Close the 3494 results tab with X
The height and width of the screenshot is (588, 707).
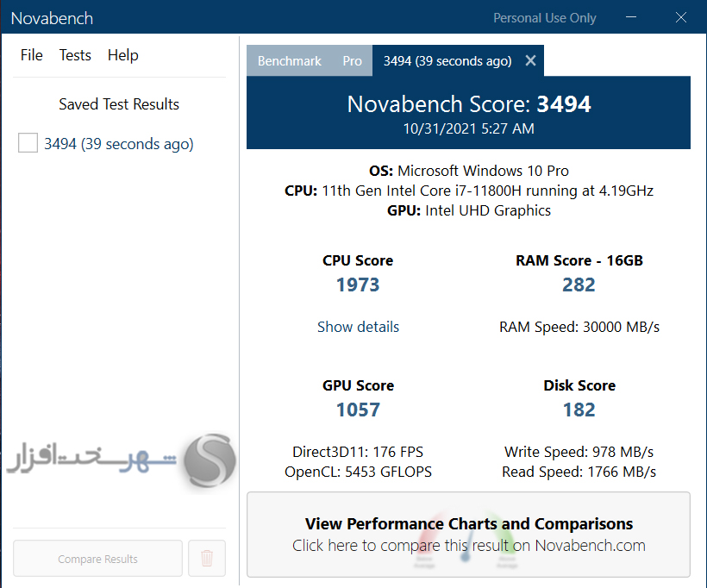click(530, 61)
